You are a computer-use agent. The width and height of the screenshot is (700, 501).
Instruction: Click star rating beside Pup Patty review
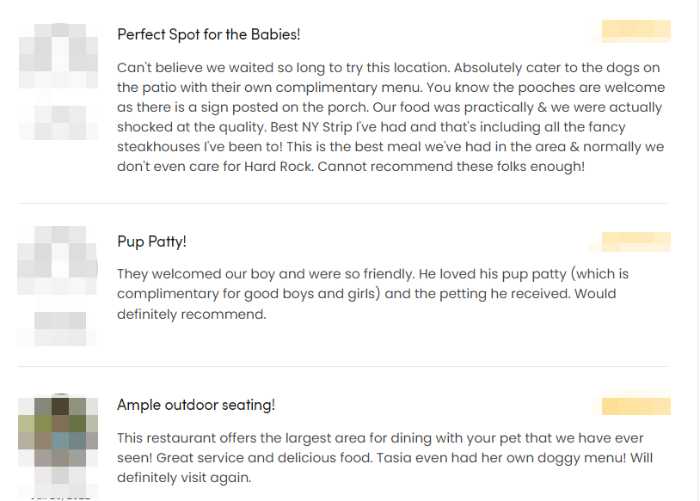tap(636, 242)
